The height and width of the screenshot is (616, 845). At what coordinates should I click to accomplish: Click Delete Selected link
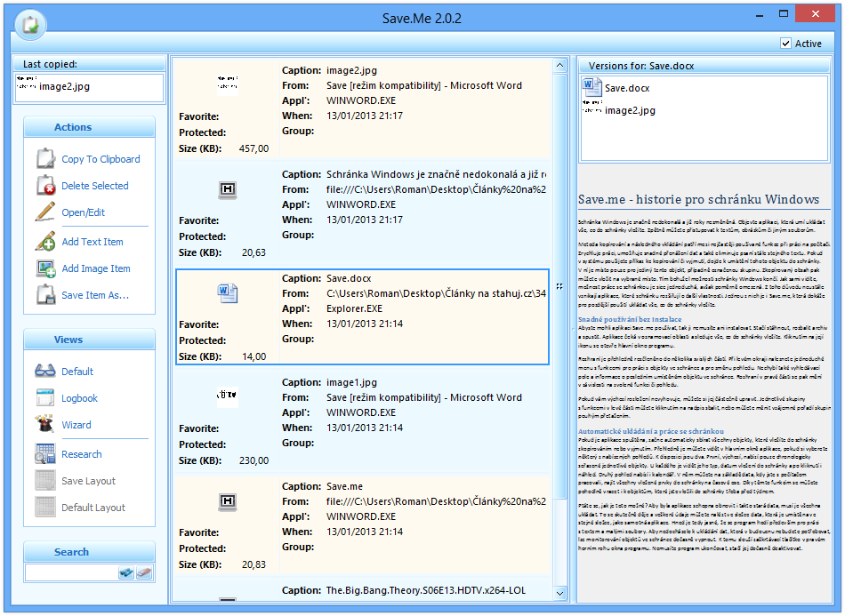(x=95, y=185)
